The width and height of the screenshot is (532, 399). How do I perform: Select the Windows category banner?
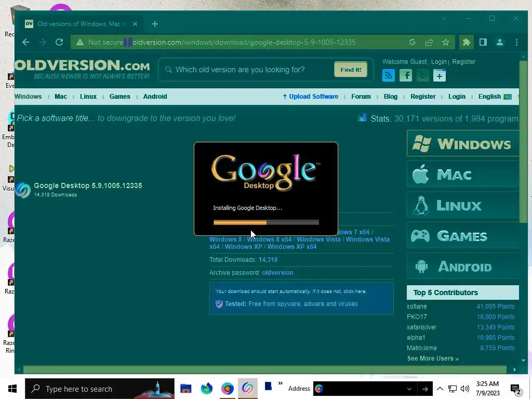463,143
